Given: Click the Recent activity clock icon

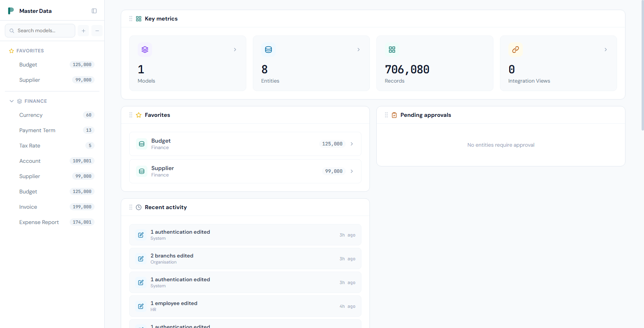Looking at the screenshot, I should click(139, 208).
